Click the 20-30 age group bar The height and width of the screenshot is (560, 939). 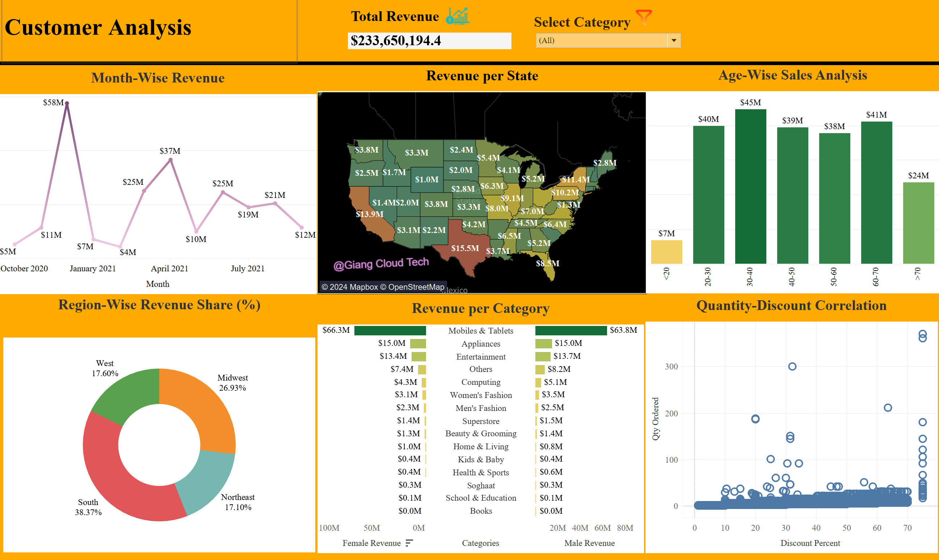pos(708,195)
